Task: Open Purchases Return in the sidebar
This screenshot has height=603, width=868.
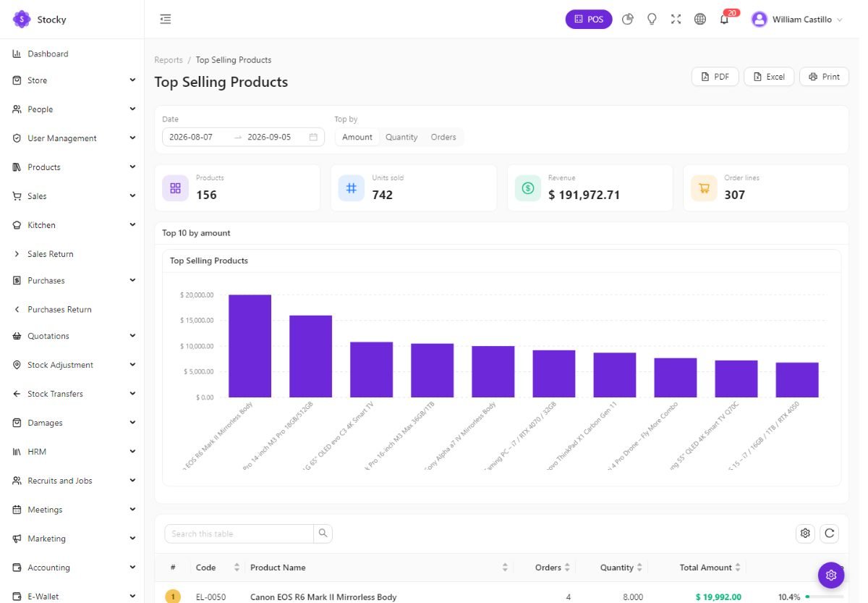Action: [59, 309]
